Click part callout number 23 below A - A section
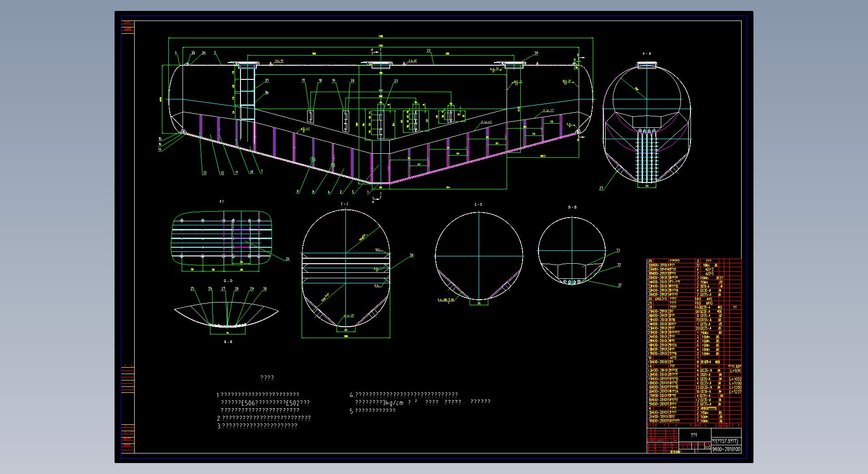Screen dimensions: 868x474 pos(601,188)
